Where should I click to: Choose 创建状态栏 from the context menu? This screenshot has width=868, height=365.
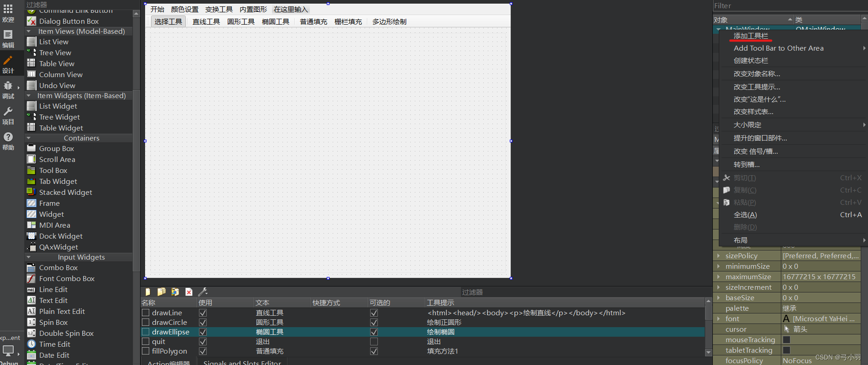coord(793,60)
